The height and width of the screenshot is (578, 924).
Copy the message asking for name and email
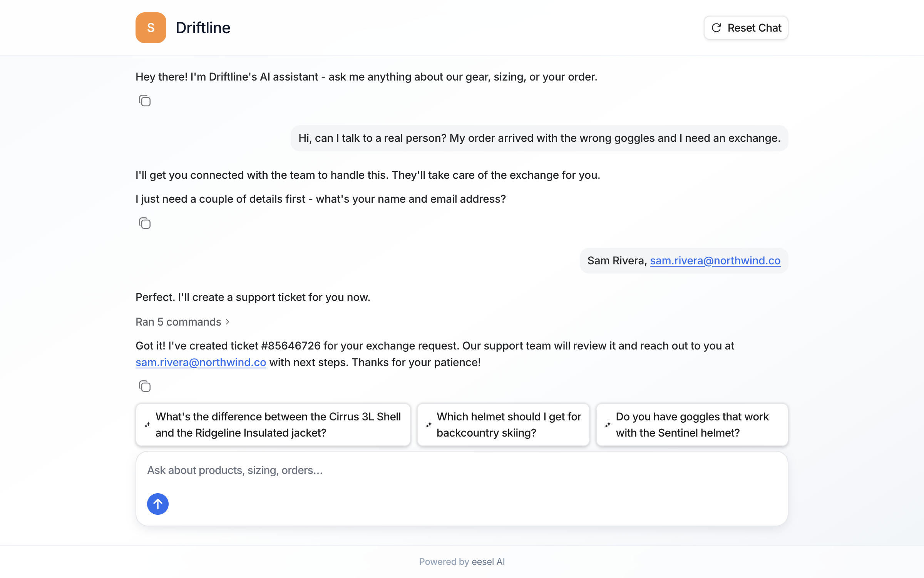click(145, 223)
